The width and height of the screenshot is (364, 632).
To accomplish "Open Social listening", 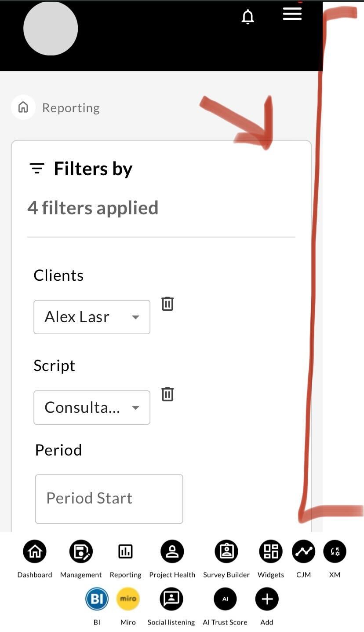I will 171,599.
